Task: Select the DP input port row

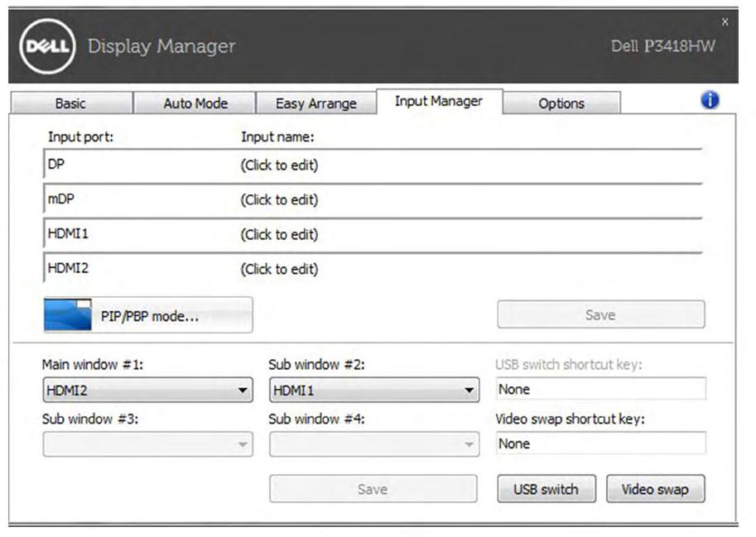Action: point(373,164)
